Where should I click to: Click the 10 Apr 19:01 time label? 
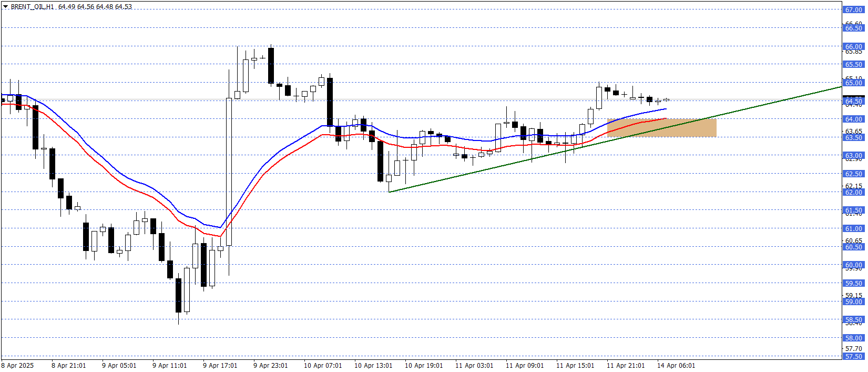coord(424,366)
